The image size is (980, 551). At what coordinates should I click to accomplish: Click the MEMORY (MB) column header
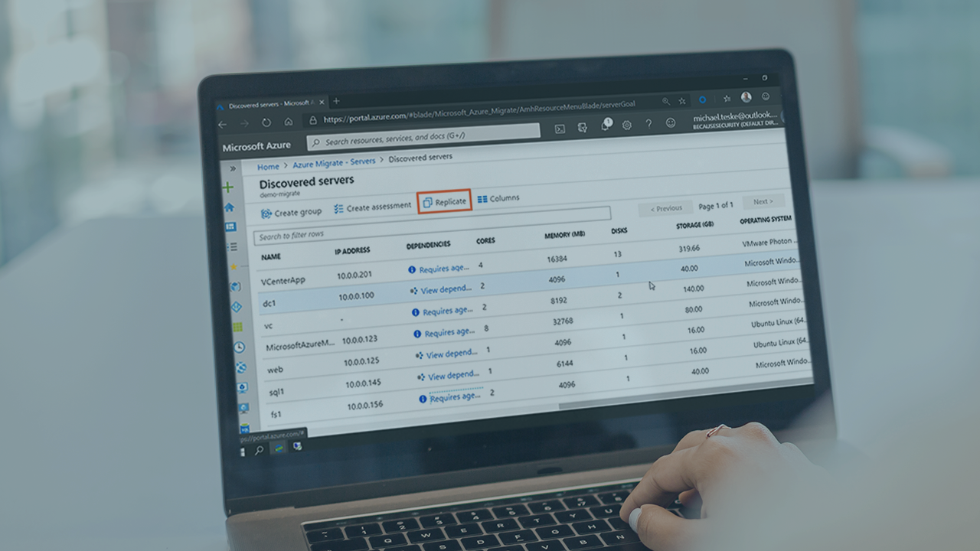pyautogui.click(x=564, y=235)
